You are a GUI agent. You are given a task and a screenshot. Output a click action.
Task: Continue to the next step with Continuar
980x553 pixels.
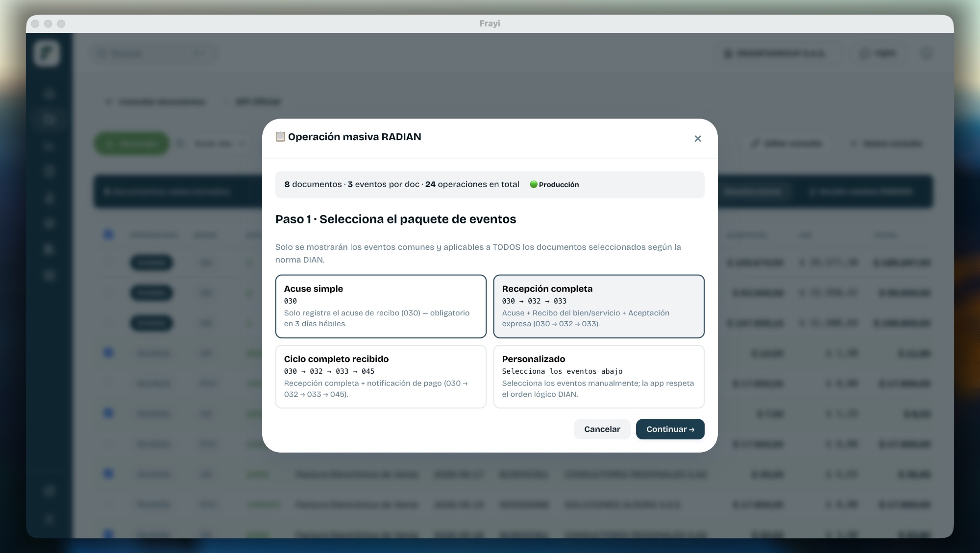pos(670,429)
